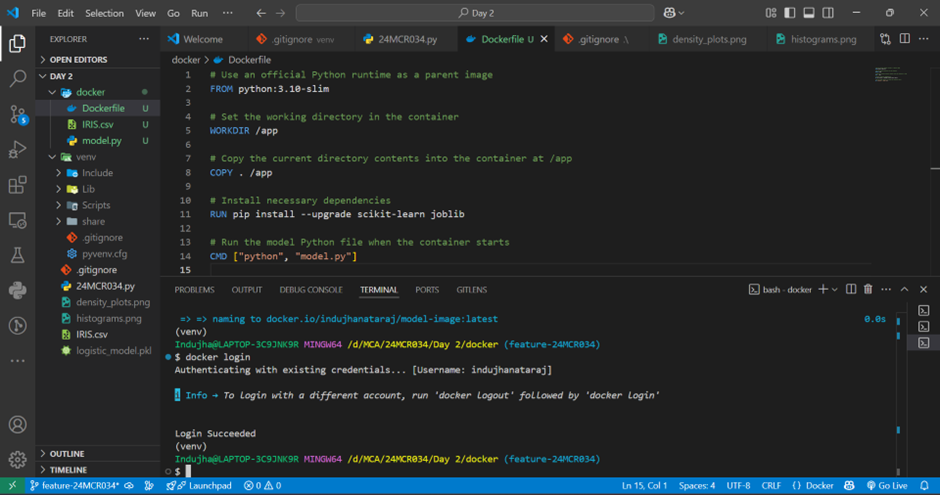Open the Search view in activity bar
The width and height of the screenshot is (940, 495).
(x=17, y=79)
